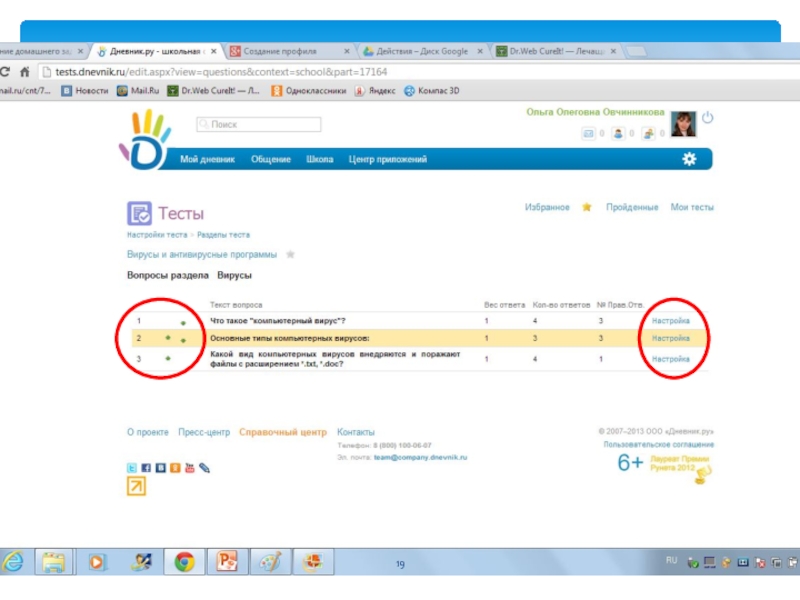Click the move-up arrow in question 3 row
The image size is (800, 600).
tap(168, 358)
